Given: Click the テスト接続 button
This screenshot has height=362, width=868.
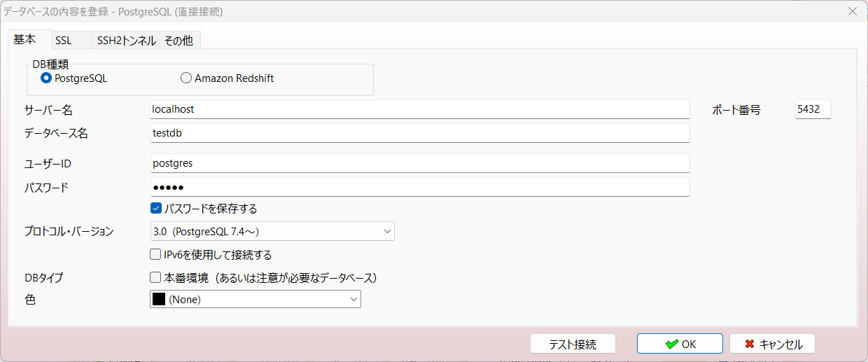Looking at the screenshot, I should (573, 344).
